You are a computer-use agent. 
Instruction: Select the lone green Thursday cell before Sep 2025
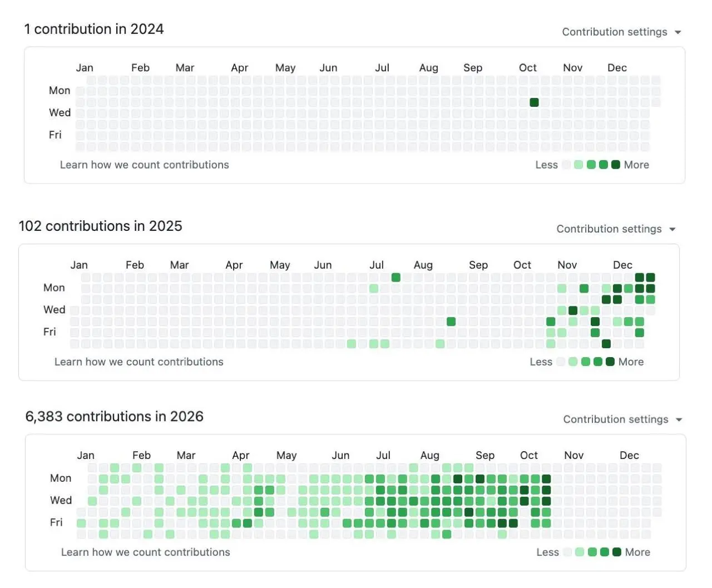(x=451, y=322)
